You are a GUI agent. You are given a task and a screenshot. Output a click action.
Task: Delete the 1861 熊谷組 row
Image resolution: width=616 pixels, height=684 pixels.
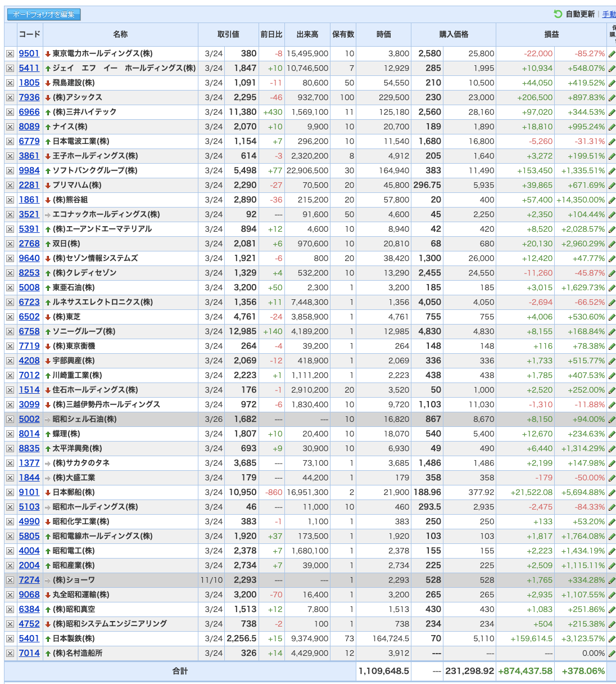[x=10, y=200]
